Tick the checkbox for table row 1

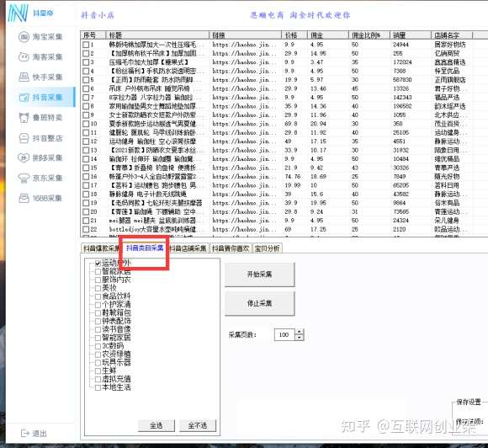pos(86,45)
